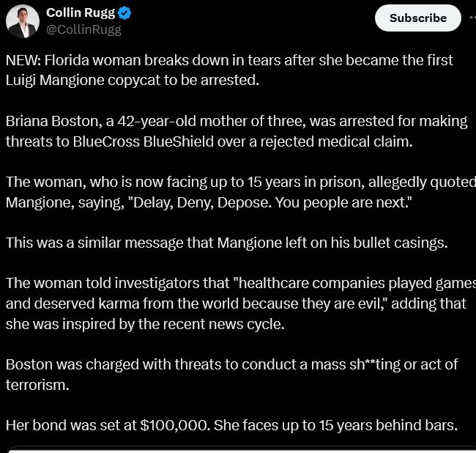
Task: Open the embedded media card below the tweet
Action: point(242,449)
